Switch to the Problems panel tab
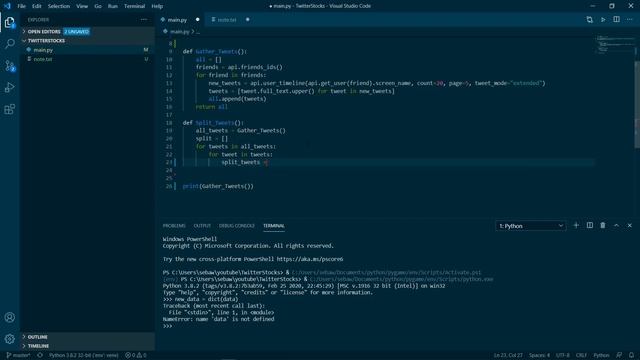This screenshot has height=360, width=640. click(x=174, y=226)
